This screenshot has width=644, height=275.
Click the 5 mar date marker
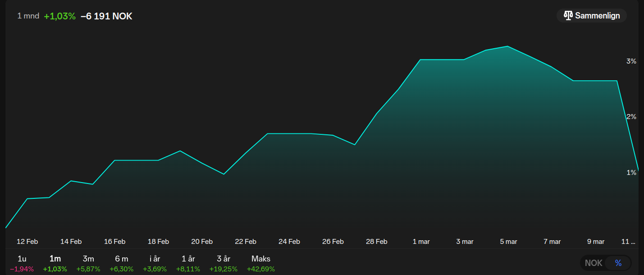pos(508,242)
